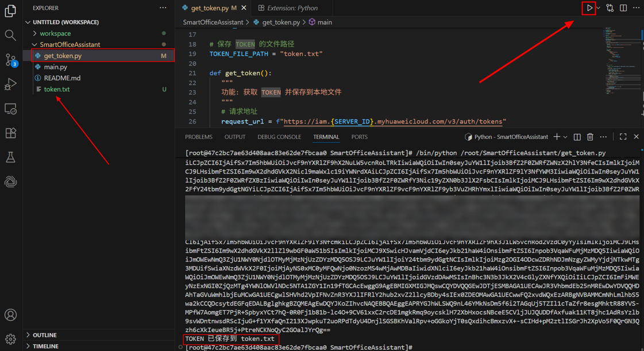Viewport: 644px width, 351px height.
Task: Open Source Control view with badge
Action: [x=10, y=60]
